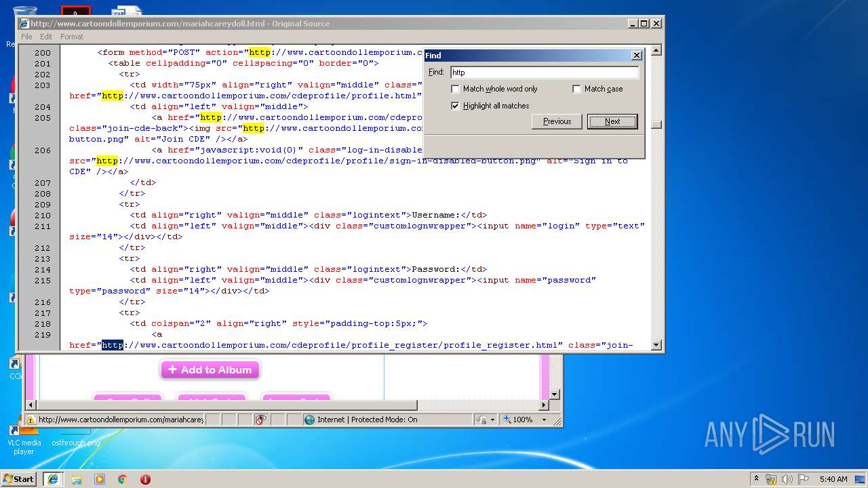
Task: Open the security lock dropdown arrow in status bar
Action: click(x=492, y=420)
